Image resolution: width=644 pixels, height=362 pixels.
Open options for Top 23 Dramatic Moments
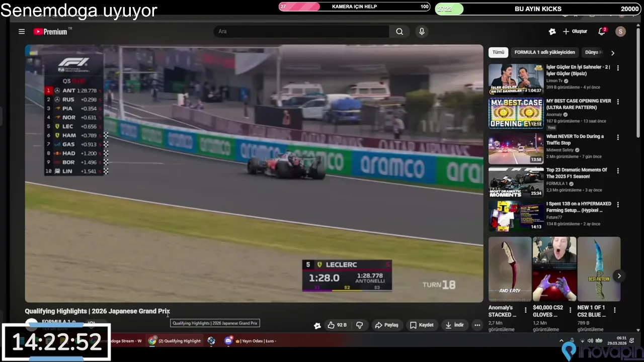pos(618,171)
